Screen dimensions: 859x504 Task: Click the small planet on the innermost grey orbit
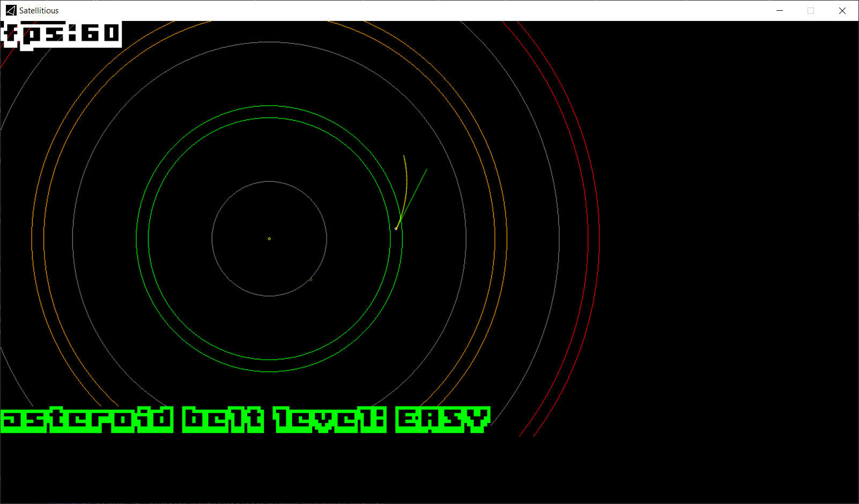pyautogui.click(x=310, y=279)
